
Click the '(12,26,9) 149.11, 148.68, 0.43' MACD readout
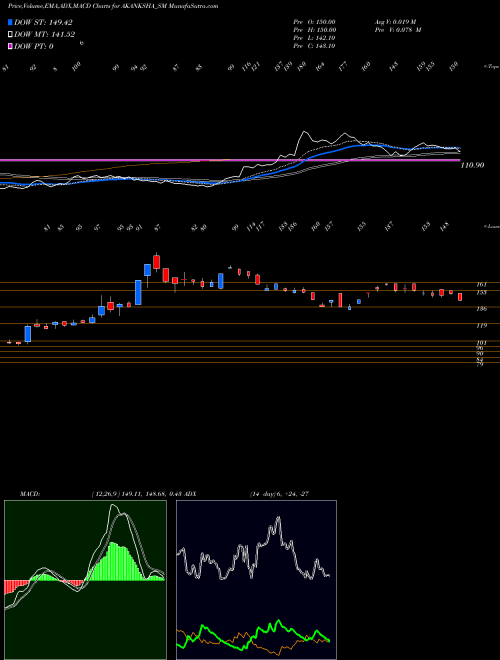[x=136, y=494]
